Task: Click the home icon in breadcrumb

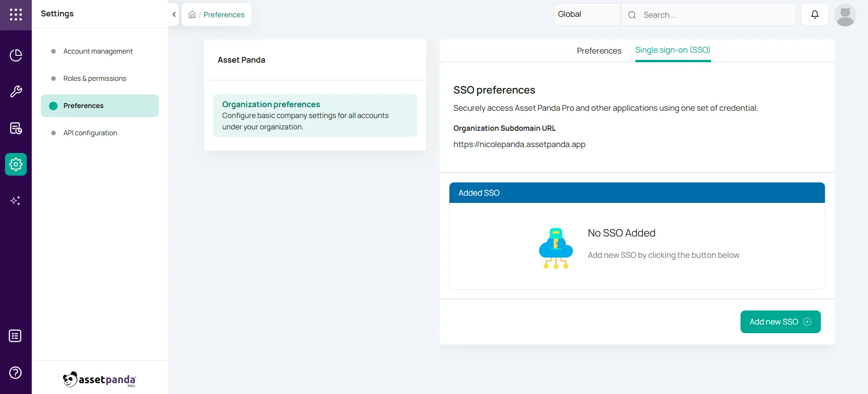Action: [x=192, y=15]
